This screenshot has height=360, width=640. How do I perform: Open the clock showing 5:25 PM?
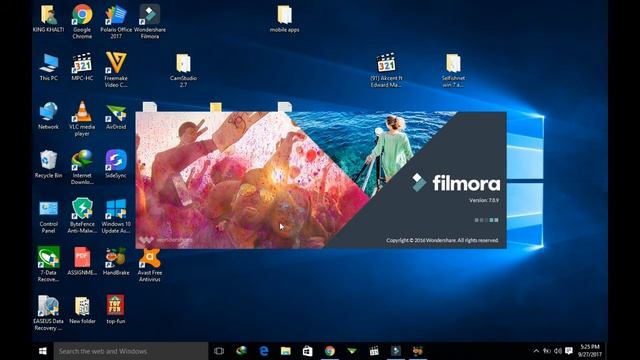(x=590, y=351)
